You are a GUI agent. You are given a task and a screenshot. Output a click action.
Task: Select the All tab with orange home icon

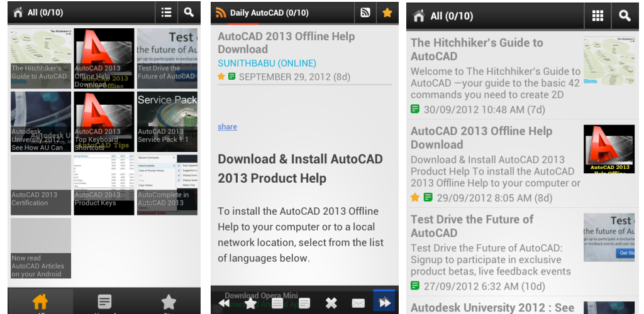click(x=40, y=302)
